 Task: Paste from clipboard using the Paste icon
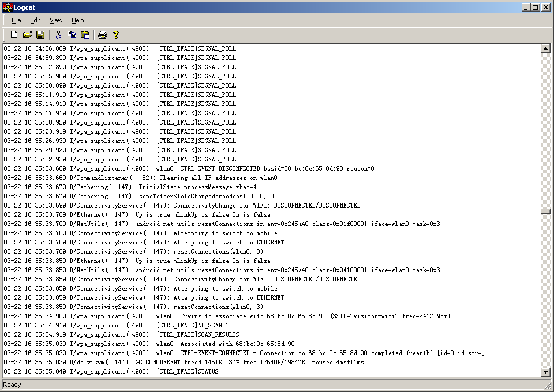click(x=85, y=34)
